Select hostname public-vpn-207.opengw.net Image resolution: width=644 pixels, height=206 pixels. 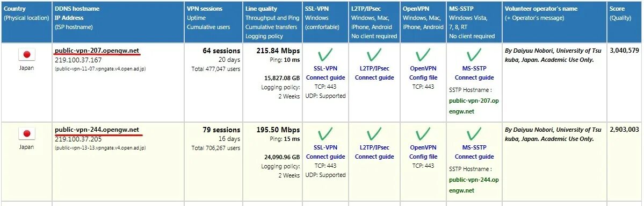97,51
